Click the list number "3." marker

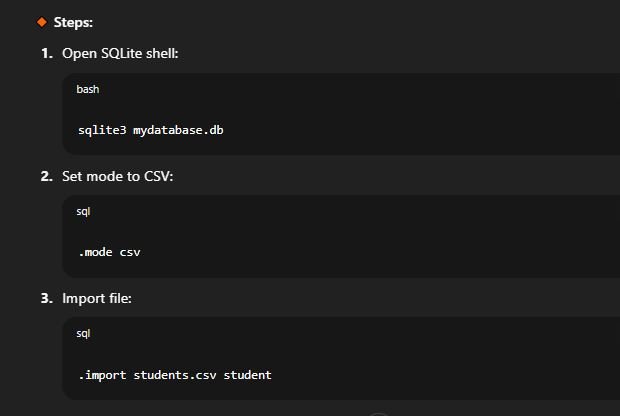click(47, 299)
